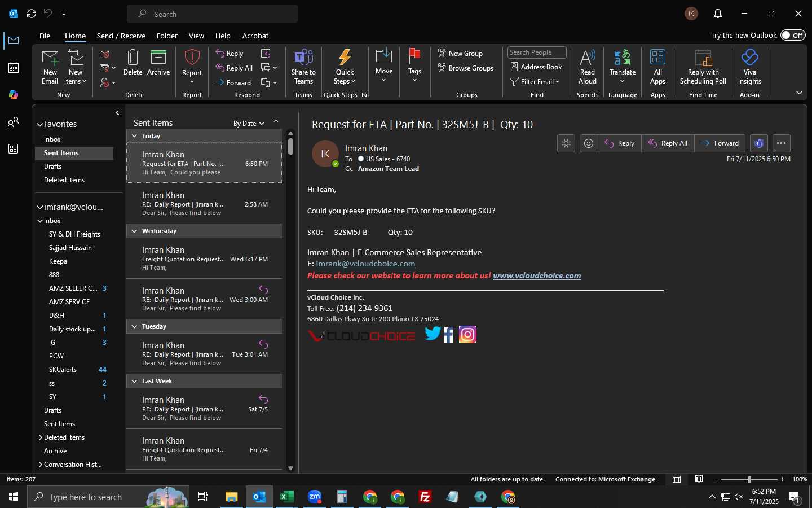Open the Folder tab

tap(167, 36)
